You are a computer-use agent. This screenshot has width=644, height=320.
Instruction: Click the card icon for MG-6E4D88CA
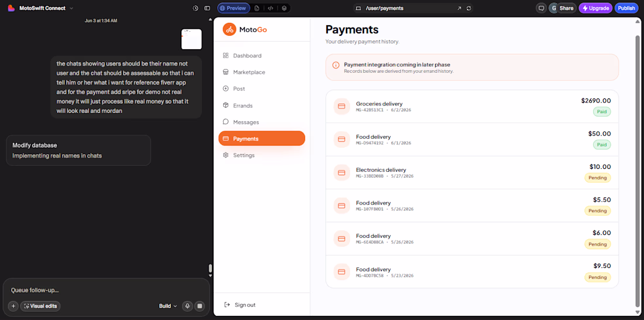341,239
